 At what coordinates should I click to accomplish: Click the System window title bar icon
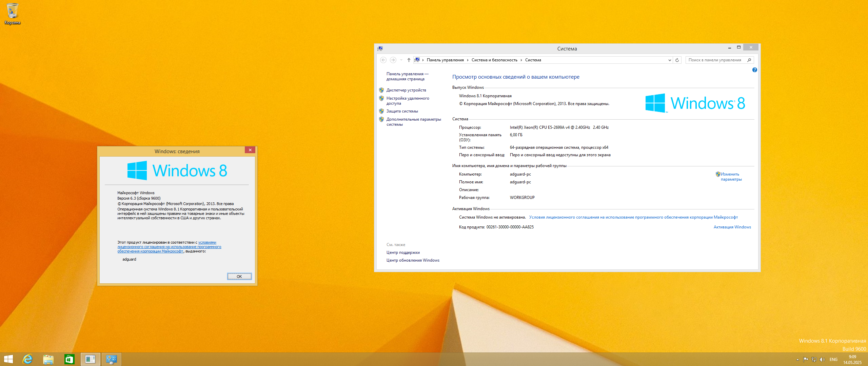point(380,48)
